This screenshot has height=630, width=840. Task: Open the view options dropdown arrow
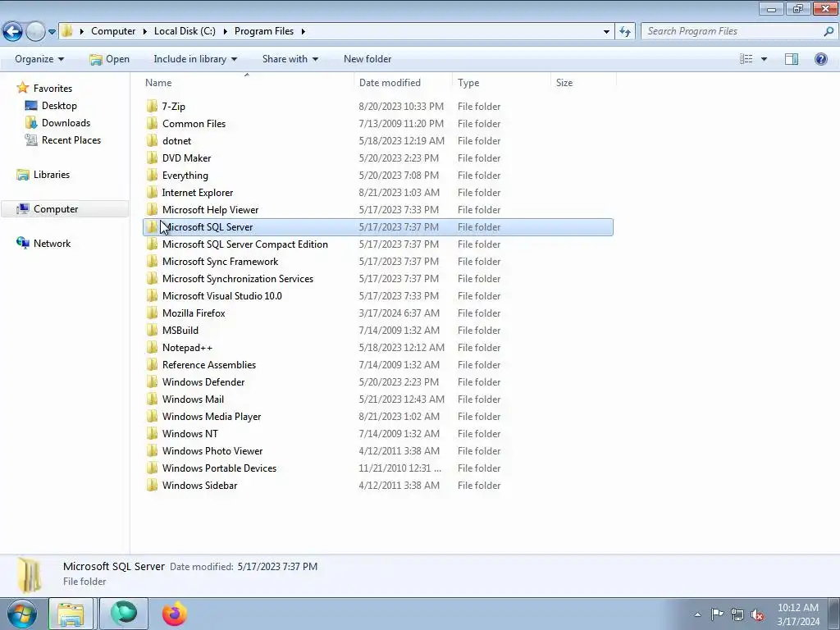[x=764, y=59]
